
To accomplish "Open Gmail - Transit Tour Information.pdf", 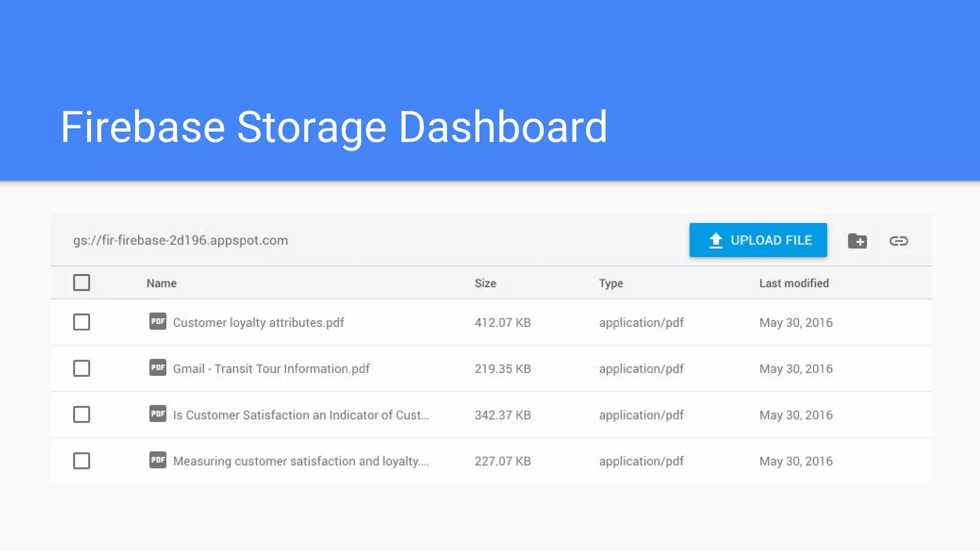I will (271, 369).
